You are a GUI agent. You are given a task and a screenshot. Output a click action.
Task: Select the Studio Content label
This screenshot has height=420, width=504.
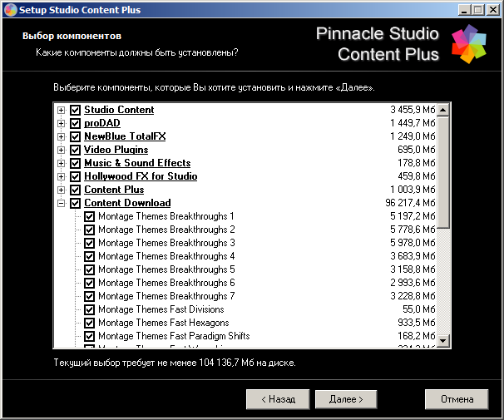pyautogui.click(x=119, y=110)
